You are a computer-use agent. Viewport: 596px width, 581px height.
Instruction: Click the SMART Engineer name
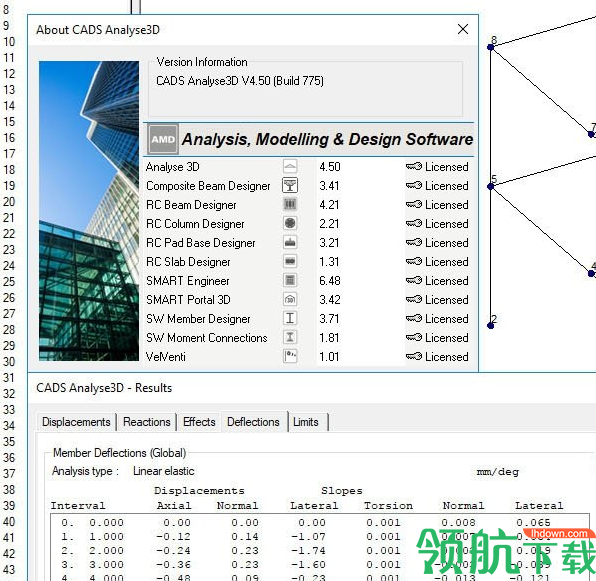coord(188,281)
